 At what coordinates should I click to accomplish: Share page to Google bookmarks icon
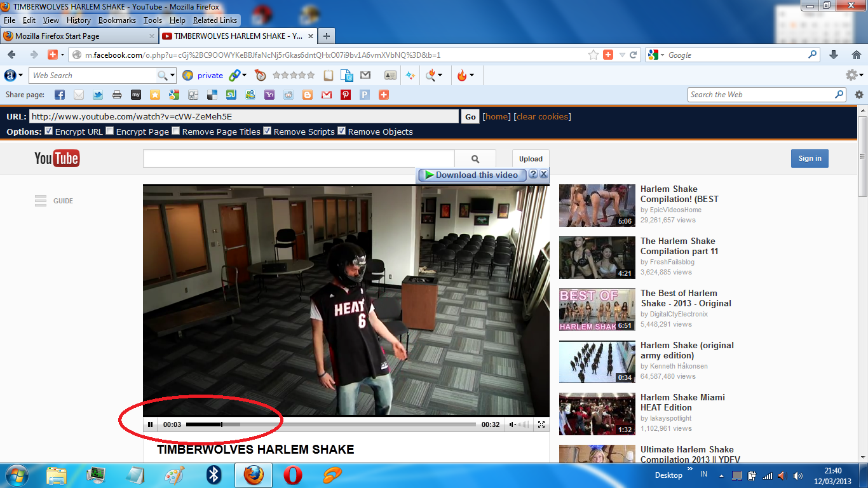(x=174, y=95)
